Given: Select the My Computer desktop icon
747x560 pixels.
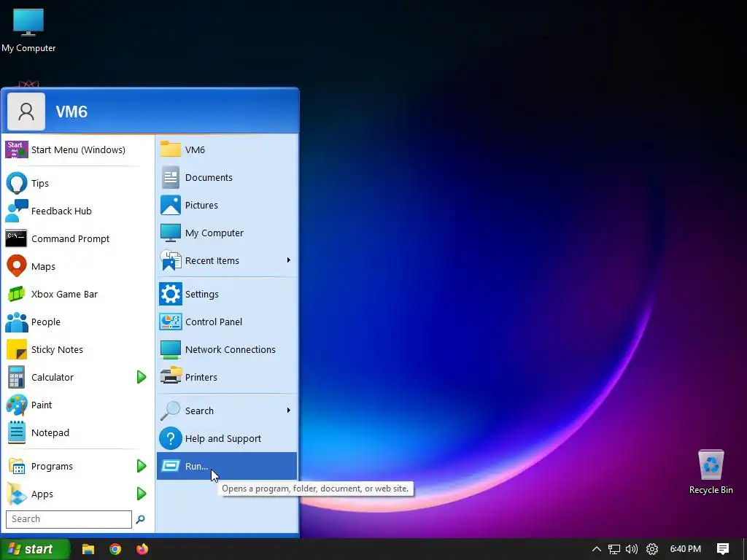Looking at the screenshot, I should (x=28, y=31).
